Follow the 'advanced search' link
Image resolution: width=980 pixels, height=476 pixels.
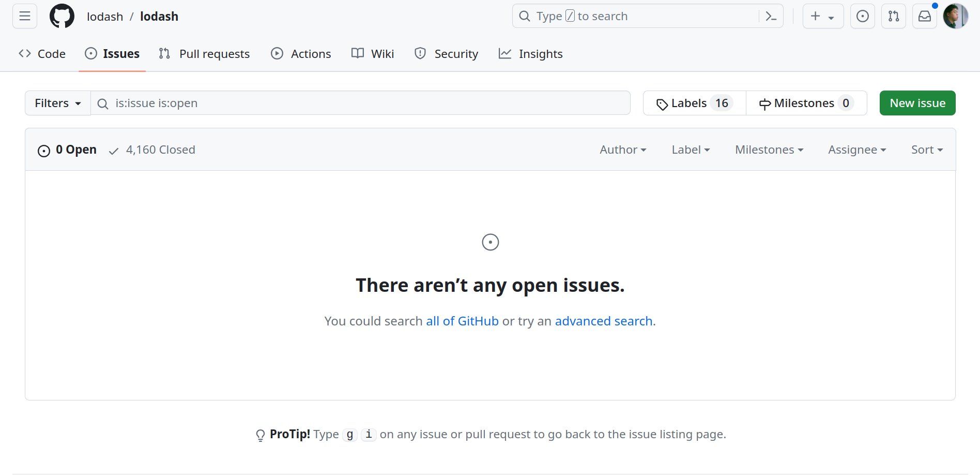[604, 321]
